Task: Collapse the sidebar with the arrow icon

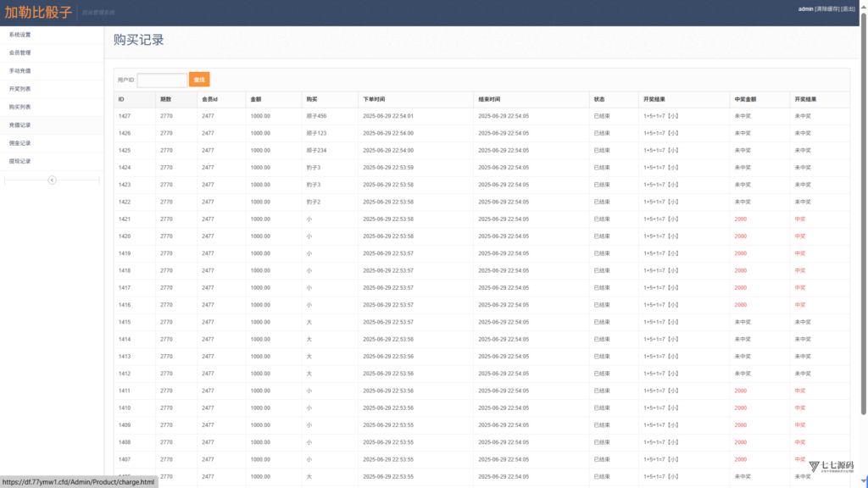Action: 52,180
